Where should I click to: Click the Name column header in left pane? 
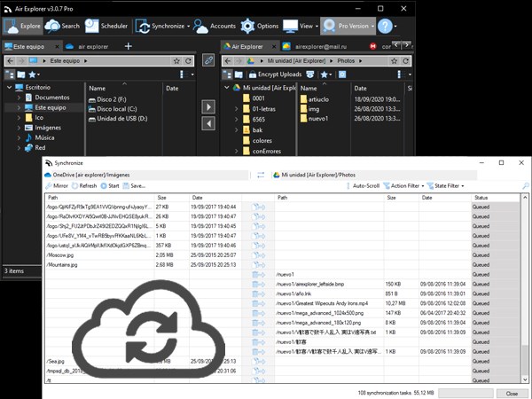pyautogui.click(x=124, y=88)
